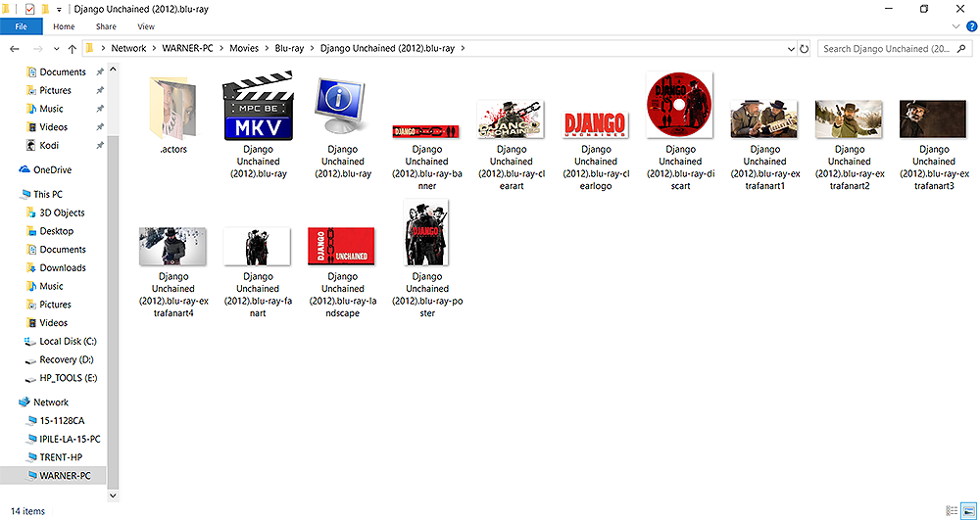
Task: Click the navigation pane scroll up arrow
Action: pos(113,70)
